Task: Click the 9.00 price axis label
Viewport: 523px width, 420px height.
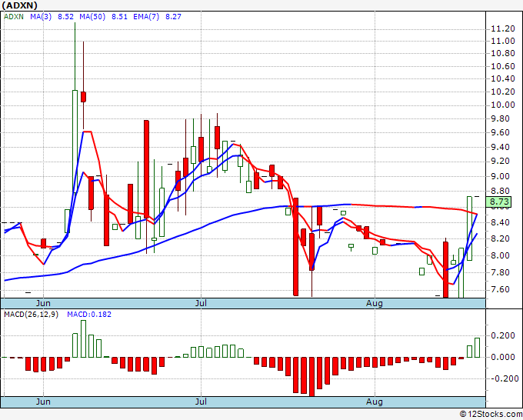Action: [x=501, y=176]
